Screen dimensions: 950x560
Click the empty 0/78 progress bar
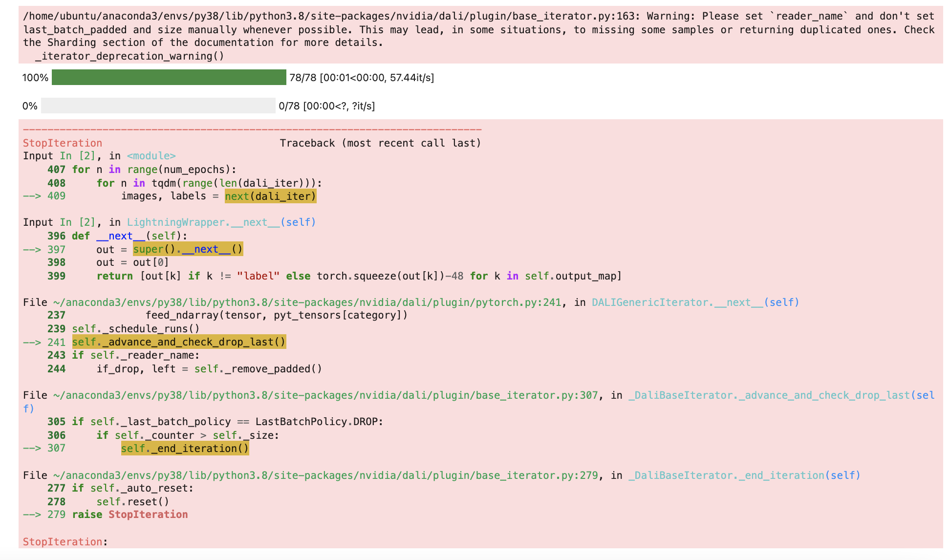point(157,106)
